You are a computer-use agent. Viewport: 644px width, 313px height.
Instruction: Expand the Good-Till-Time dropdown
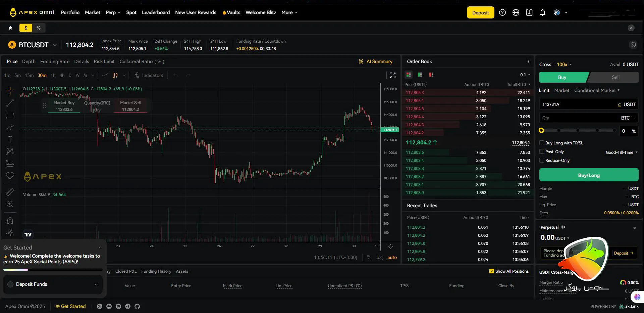[x=622, y=152]
